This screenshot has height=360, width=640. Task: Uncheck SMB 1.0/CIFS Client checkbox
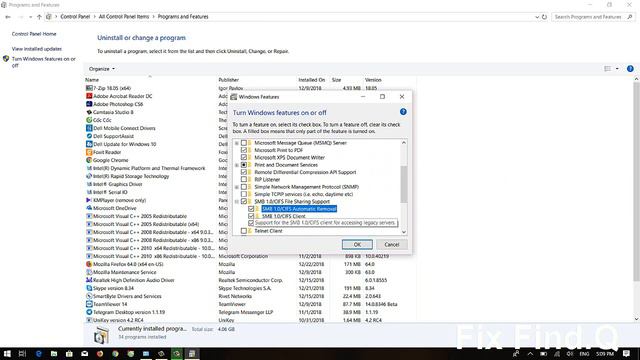pyautogui.click(x=251, y=216)
